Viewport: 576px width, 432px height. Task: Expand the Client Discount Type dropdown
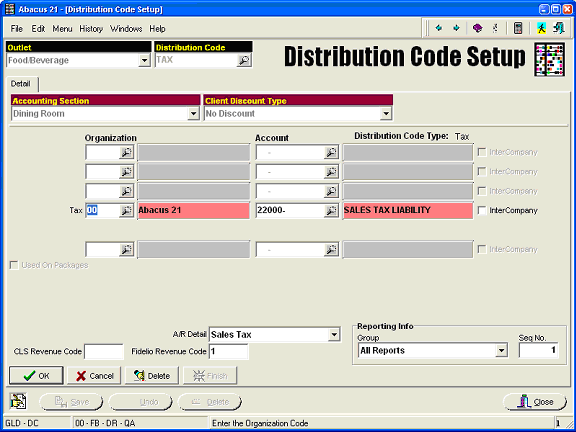click(386, 114)
